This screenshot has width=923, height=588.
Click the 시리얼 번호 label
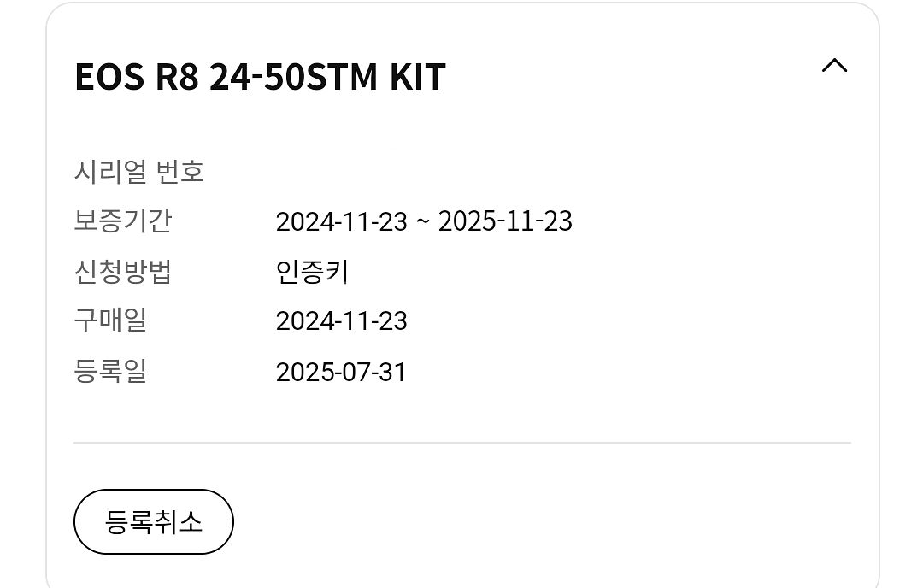[140, 170]
